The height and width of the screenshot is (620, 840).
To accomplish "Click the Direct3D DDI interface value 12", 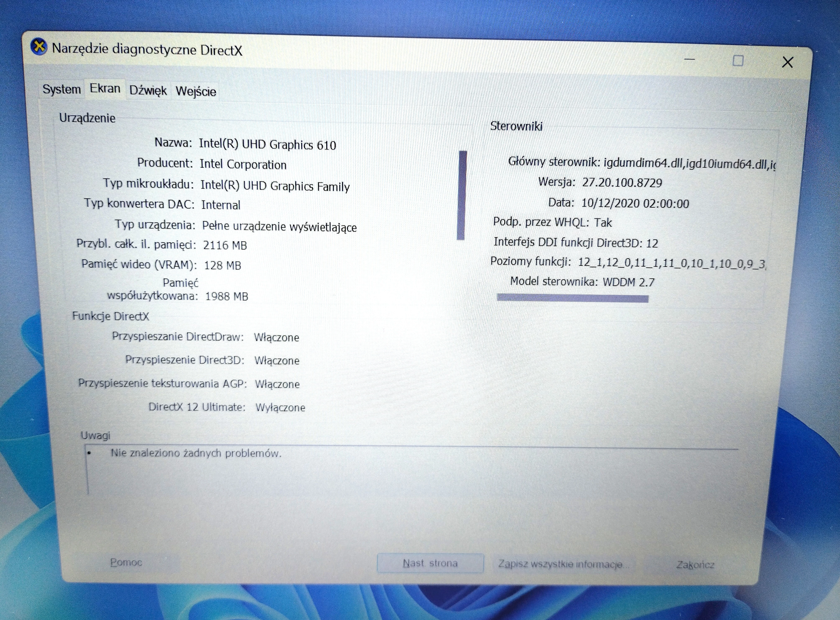I will pos(652,244).
